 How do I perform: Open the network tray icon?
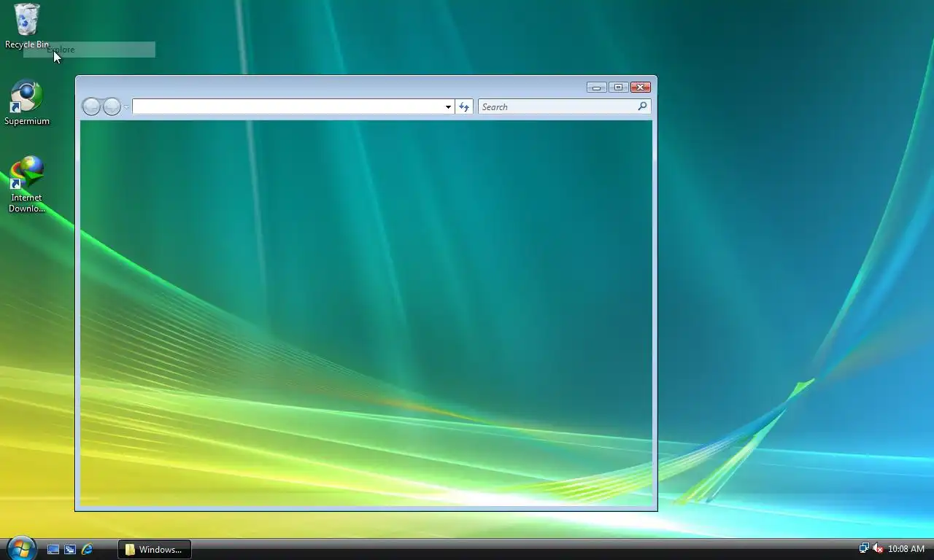pyautogui.click(x=864, y=548)
